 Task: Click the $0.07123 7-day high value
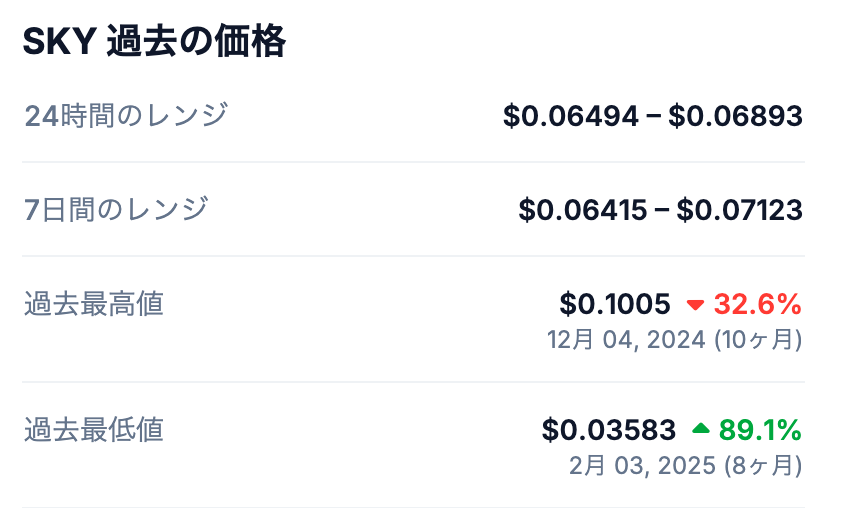pyautogui.click(x=739, y=210)
